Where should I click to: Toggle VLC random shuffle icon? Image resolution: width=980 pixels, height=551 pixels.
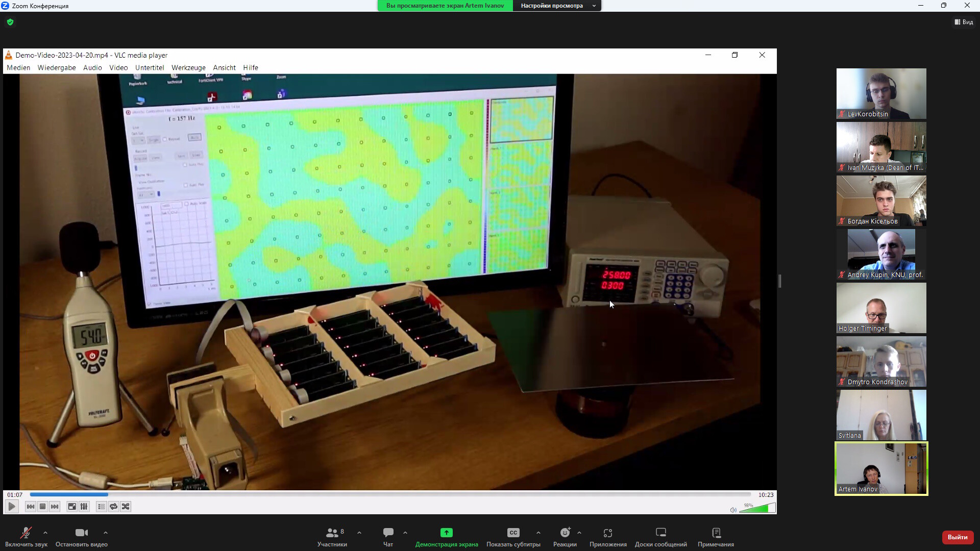pyautogui.click(x=126, y=507)
